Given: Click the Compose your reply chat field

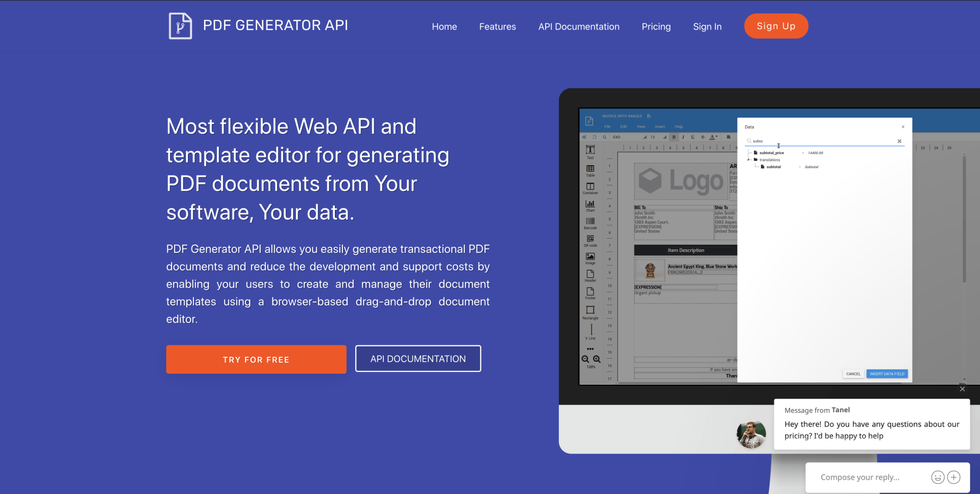Looking at the screenshot, I should (868, 477).
